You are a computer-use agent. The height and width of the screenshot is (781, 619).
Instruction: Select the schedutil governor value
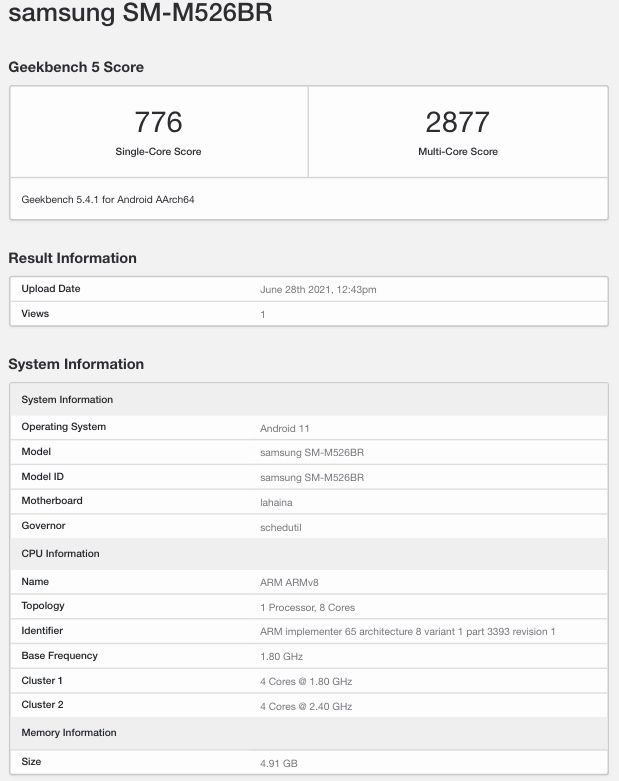(x=281, y=527)
